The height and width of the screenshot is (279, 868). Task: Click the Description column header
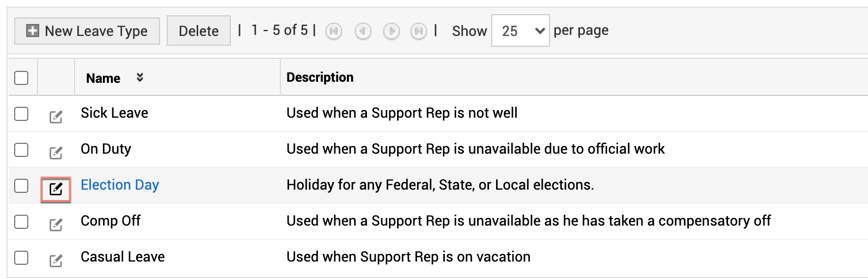pyautogui.click(x=320, y=77)
